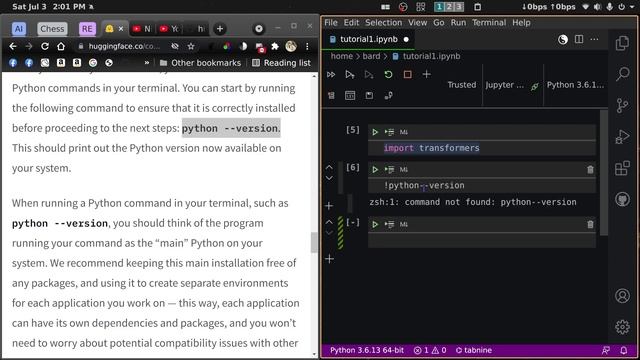Delete the empty [-] cell using its trash icon
Viewport: 640px width, 360px height.
(x=590, y=224)
